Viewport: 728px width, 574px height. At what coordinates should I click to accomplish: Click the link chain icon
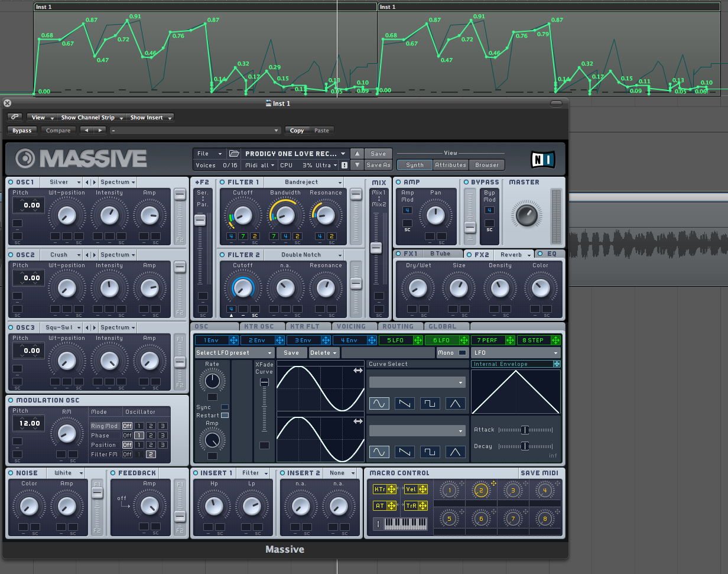pos(15,118)
